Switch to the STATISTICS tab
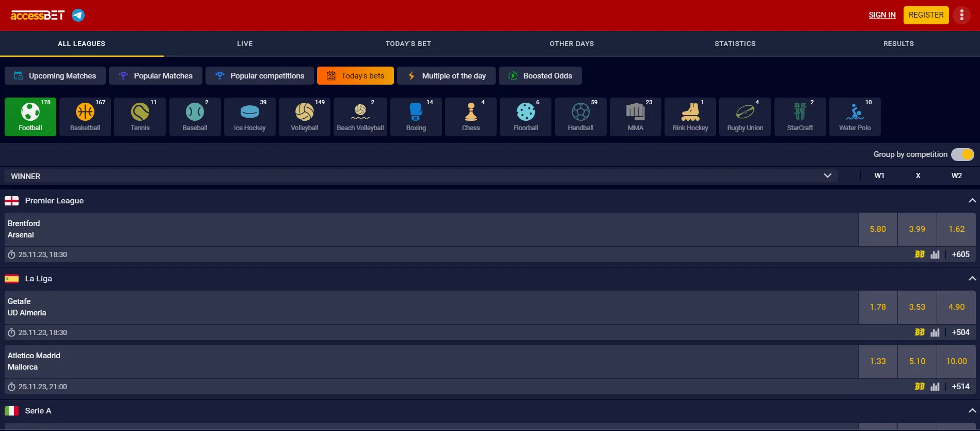Image resolution: width=980 pixels, height=431 pixels. click(x=735, y=44)
